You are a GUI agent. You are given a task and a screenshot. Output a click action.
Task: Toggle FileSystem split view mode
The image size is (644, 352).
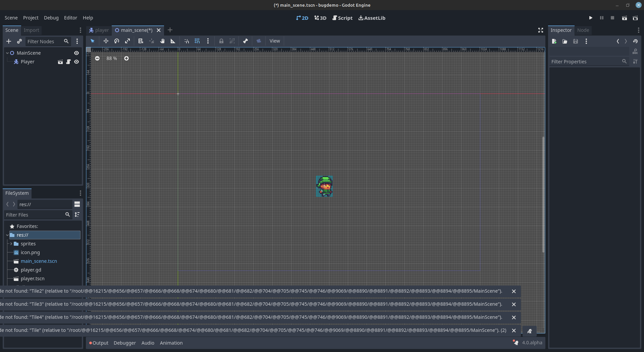(x=77, y=204)
